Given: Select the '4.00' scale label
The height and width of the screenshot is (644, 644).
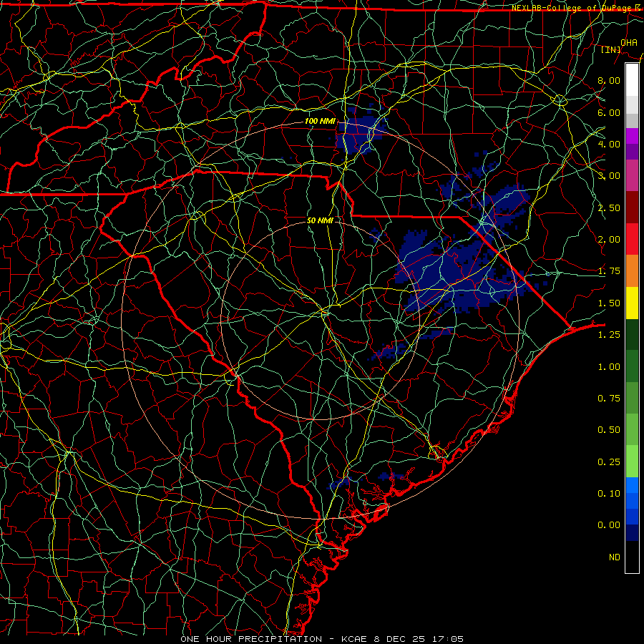Looking at the screenshot, I should pos(609,144).
